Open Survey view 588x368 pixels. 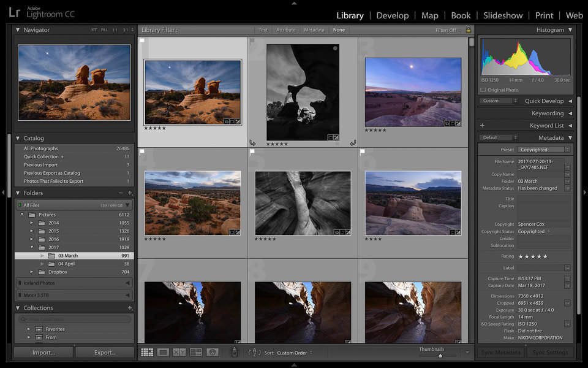[196, 352]
